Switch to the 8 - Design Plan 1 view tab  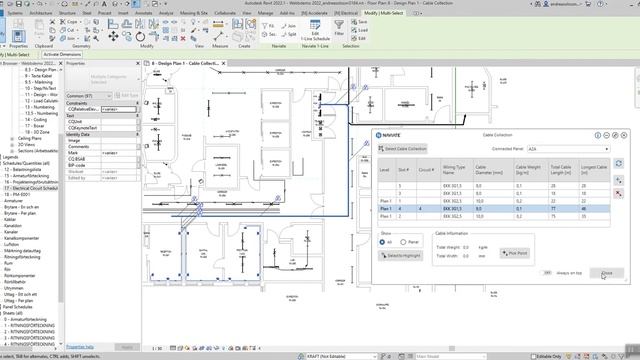[x=185, y=64]
